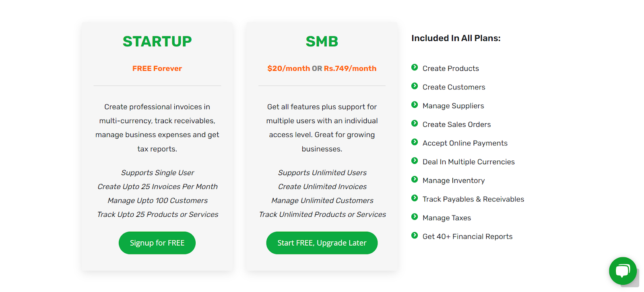
Task: Click the Start FREE, Upgrade Later button
Action: (322, 242)
